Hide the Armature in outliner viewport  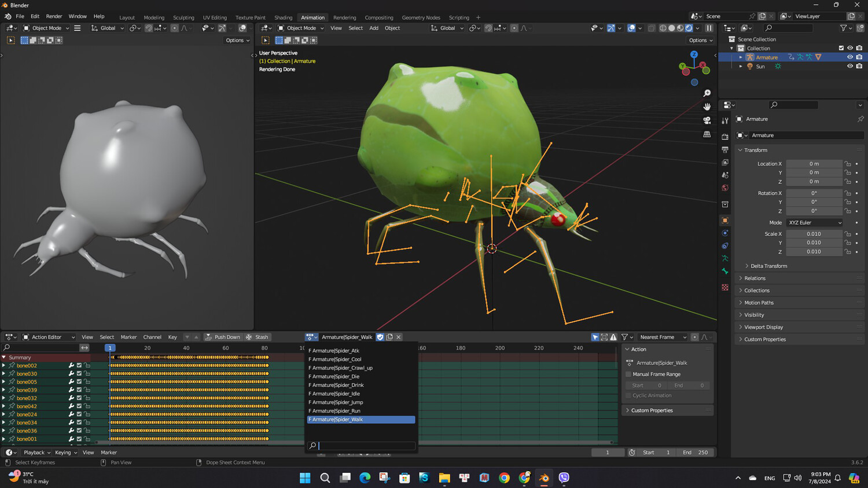(x=850, y=57)
